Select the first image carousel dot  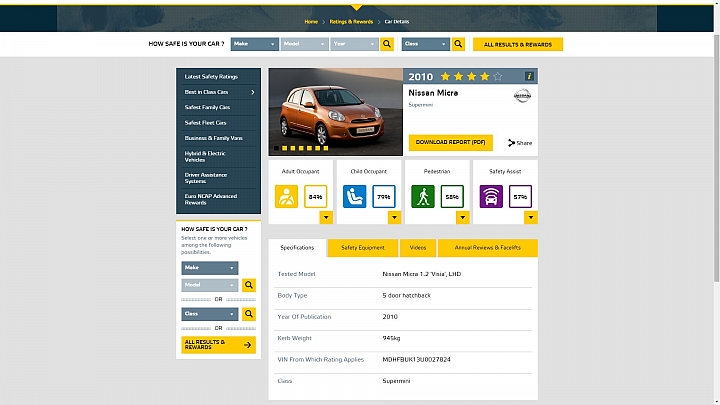click(276, 148)
